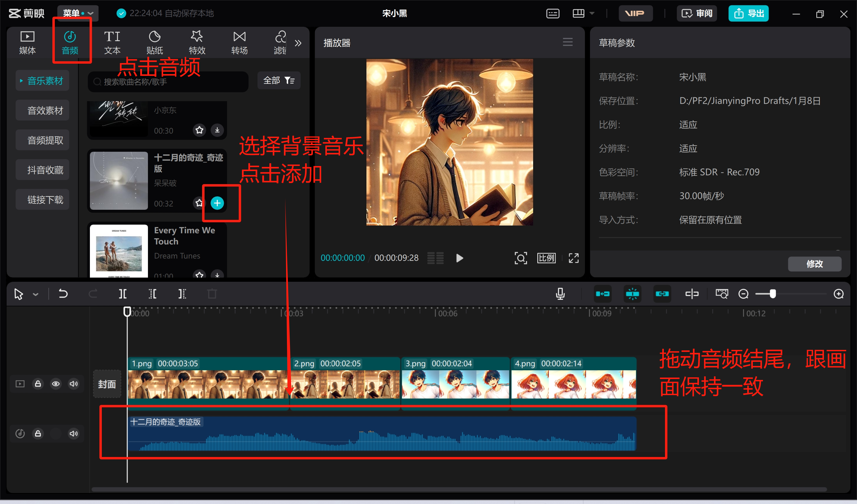Viewport: 857px width, 504px height.
Task: Split clip at the playhead
Action: coord(123,294)
